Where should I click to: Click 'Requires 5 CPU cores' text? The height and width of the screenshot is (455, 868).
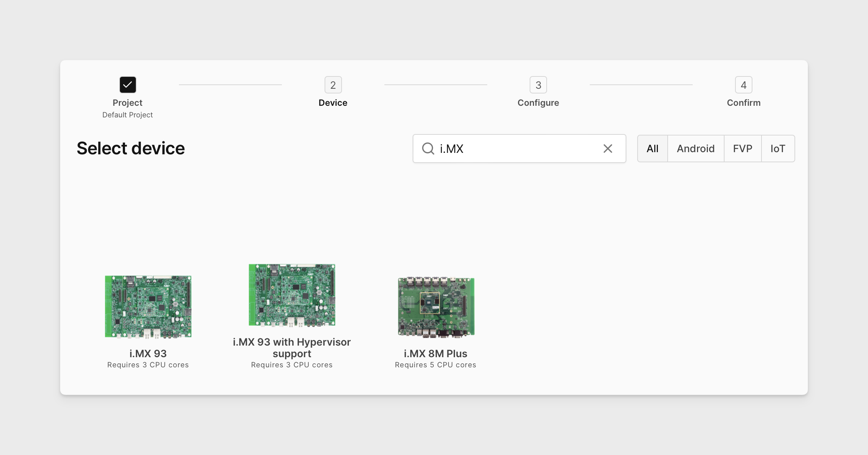[435, 365]
